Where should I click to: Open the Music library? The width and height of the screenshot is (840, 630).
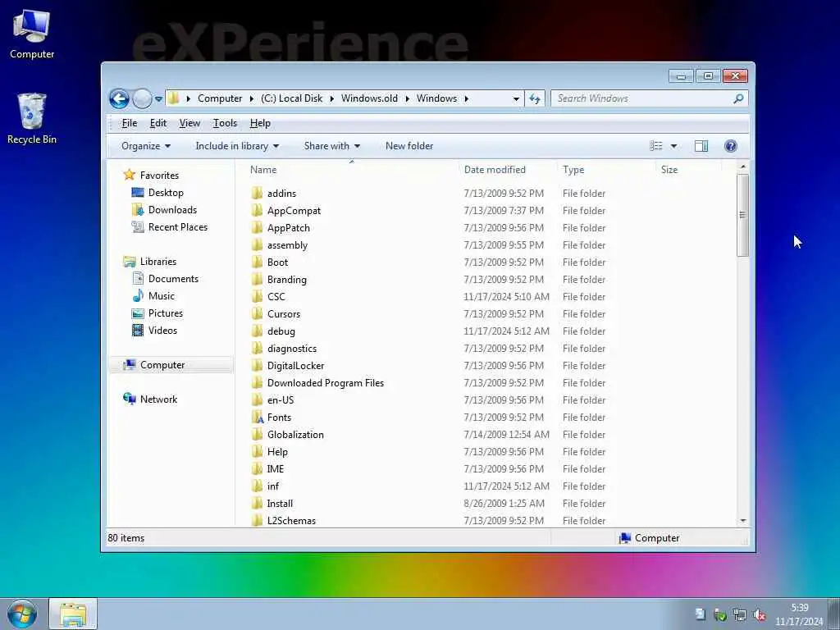162,295
